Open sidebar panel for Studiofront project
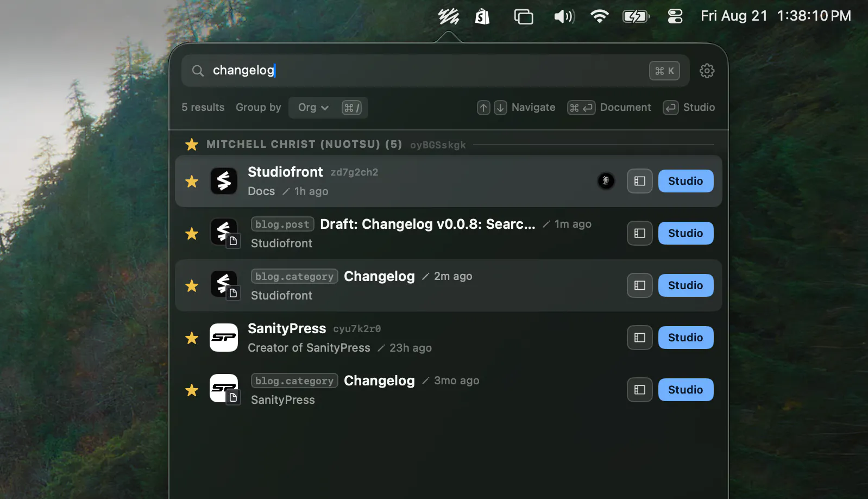 pyautogui.click(x=640, y=181)
